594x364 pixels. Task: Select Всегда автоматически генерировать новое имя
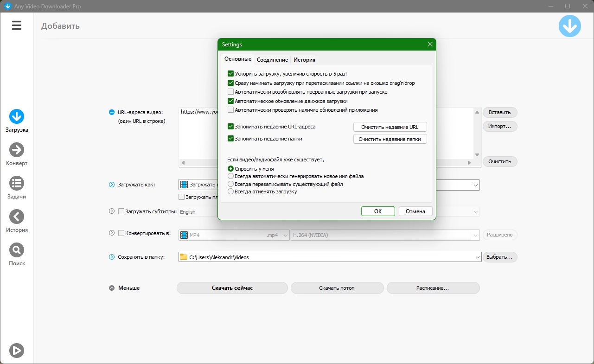pos(230,176)
